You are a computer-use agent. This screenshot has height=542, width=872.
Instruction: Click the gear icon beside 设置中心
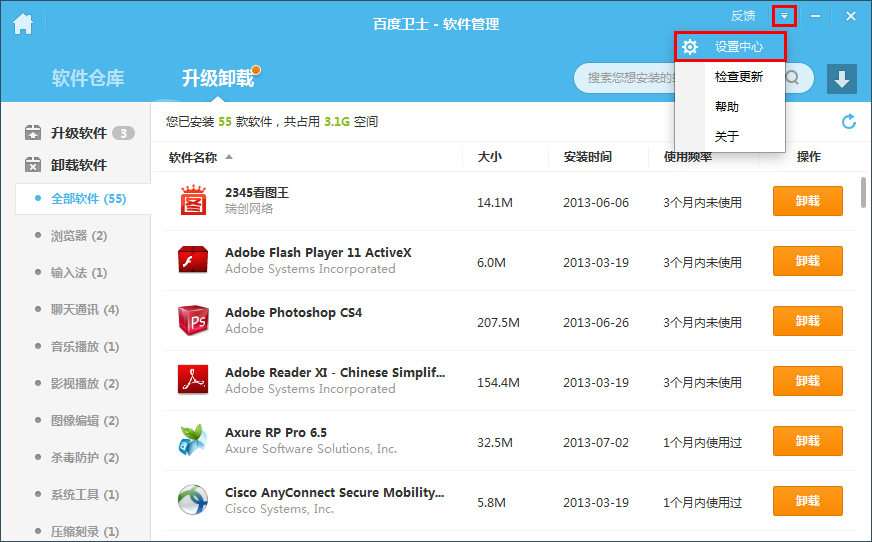pos(690,47)
